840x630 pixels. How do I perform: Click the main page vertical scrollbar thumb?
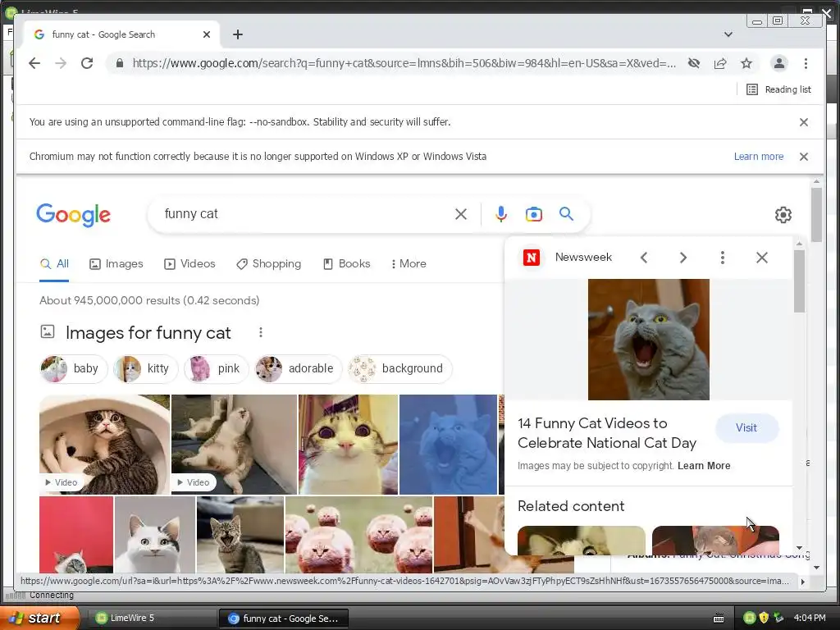click(816, 214)
